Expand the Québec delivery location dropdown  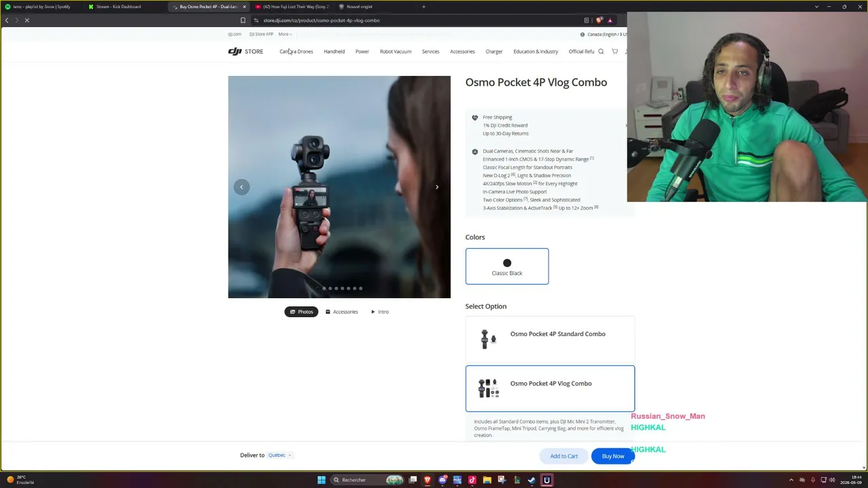[x=279, y=455]
